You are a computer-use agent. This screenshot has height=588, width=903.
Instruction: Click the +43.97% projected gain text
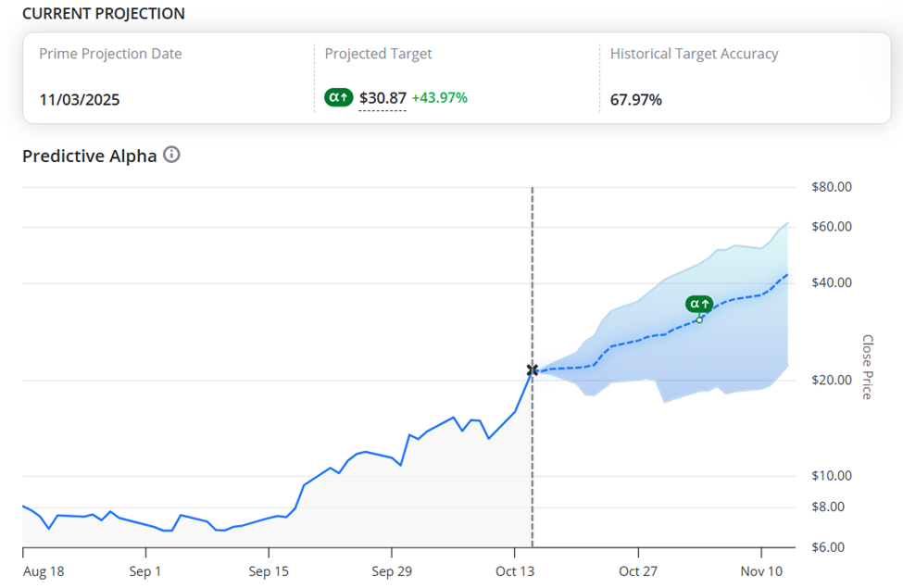click(x=440, y=97)
